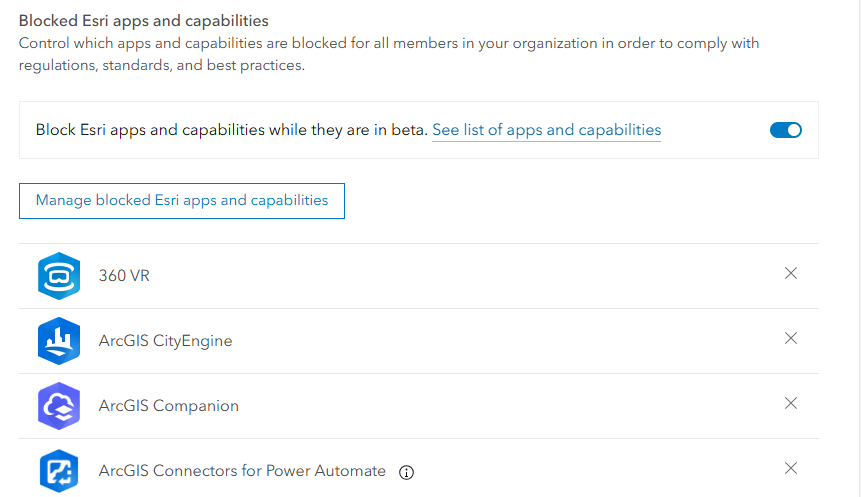Image resolution: width=861 pixels, height=497 pixels.
Task: Click the ArcGIS Connectors for Power Automate icon
Action: [x=59, y=471]
